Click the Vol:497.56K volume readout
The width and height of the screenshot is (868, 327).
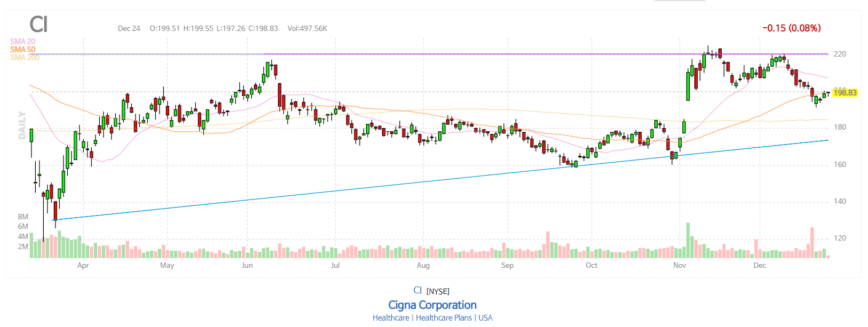click(x=307, y=28)
